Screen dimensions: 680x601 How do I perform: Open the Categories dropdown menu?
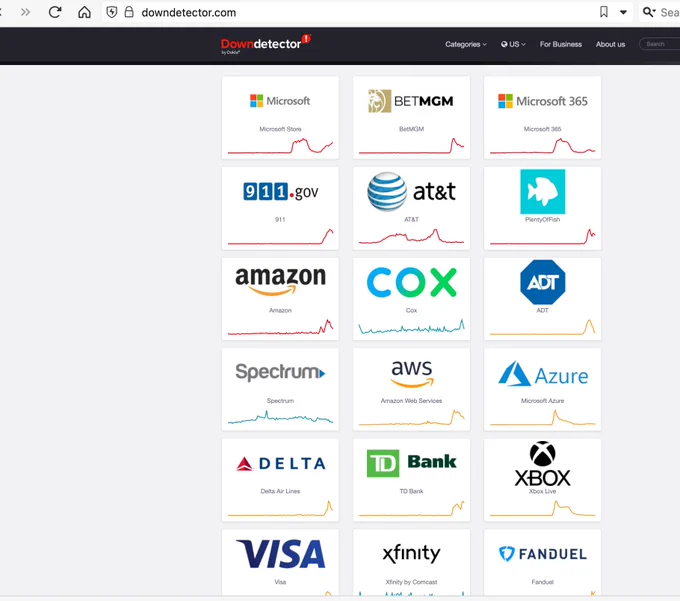[466, 44]
